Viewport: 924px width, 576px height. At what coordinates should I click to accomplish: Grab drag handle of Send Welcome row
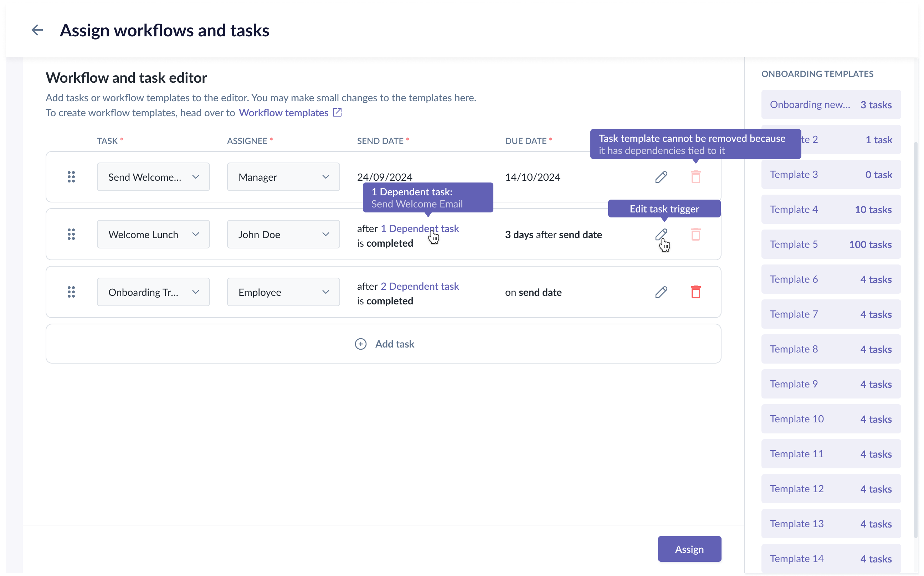71,177
